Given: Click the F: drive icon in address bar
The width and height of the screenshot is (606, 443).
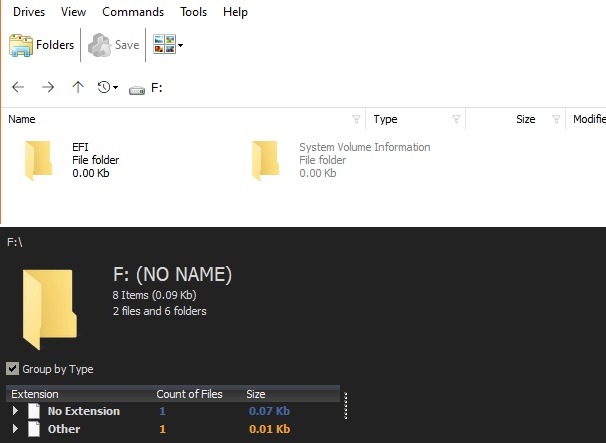Looking at the screenshot, I should coord(137,89).
